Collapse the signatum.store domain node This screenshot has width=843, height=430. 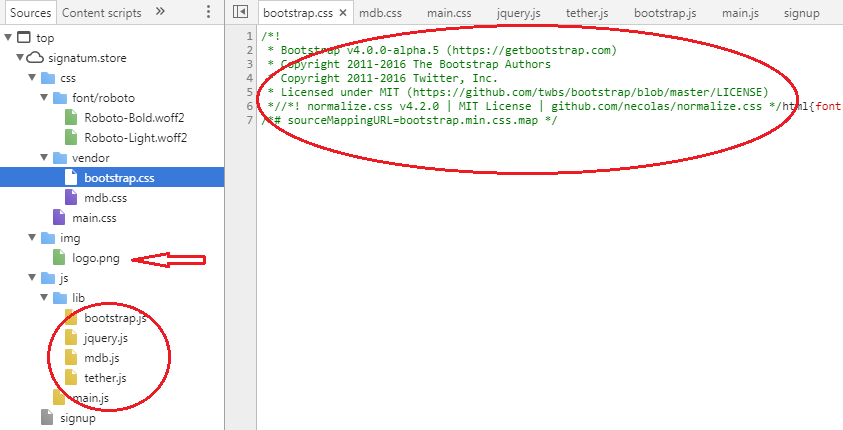[20, 58]
